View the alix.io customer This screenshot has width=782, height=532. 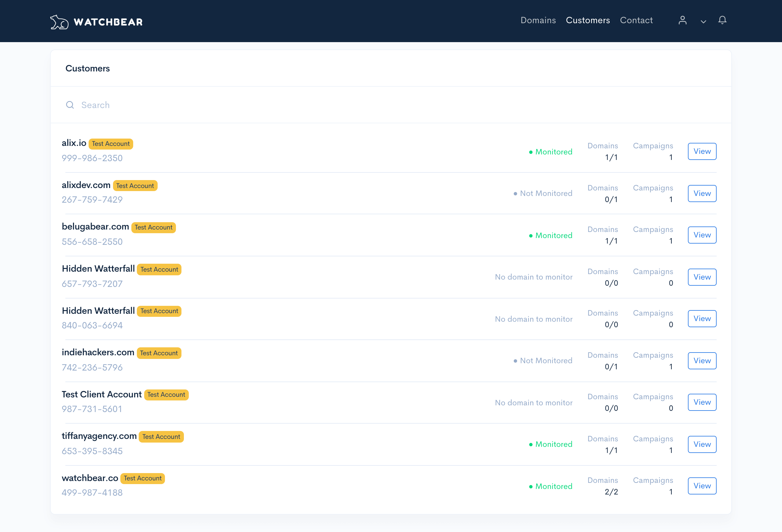[702, 151]
